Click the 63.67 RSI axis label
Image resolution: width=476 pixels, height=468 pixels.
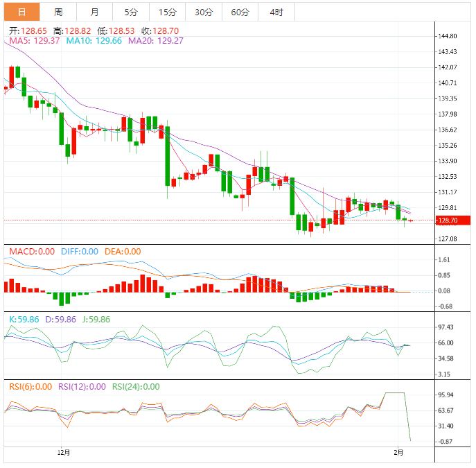[x=446, y=410]
